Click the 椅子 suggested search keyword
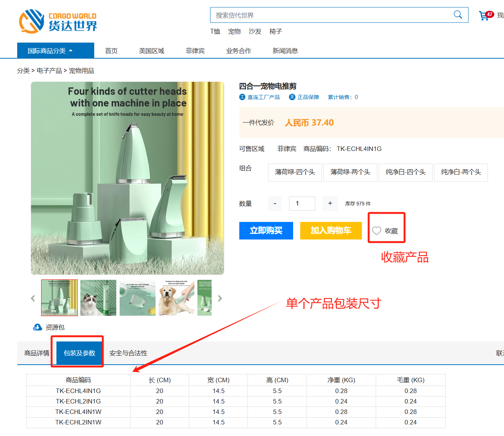The height and width of the screenshot is (436, 504). [276, 31]
